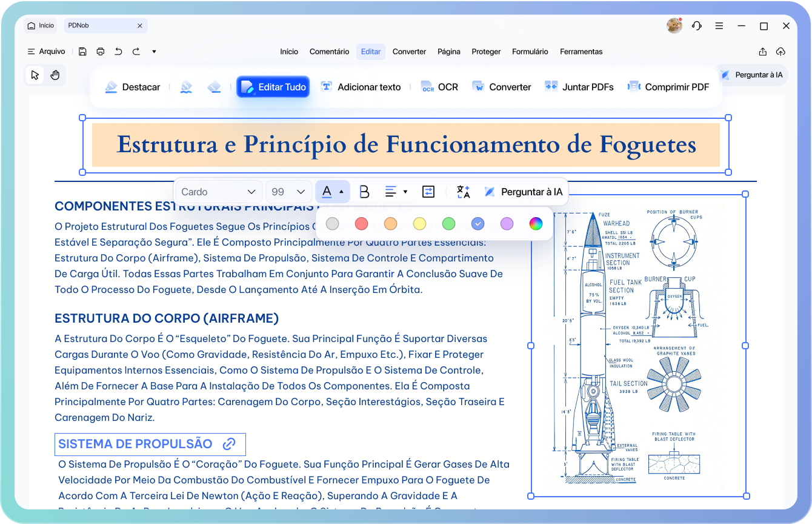Click the print icon
Image resolution: width=812 pixels, height=524 pixels.
[101, 52]
